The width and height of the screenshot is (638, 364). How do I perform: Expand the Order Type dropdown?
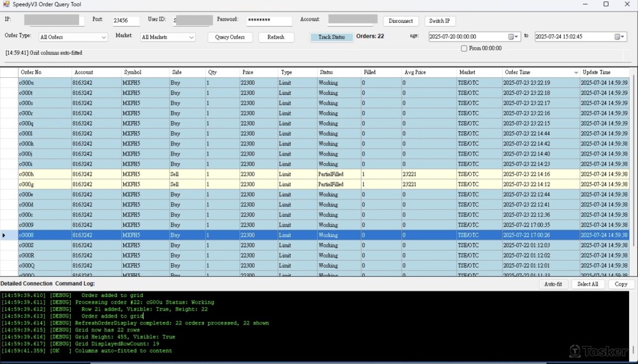(x=104, y=38)
